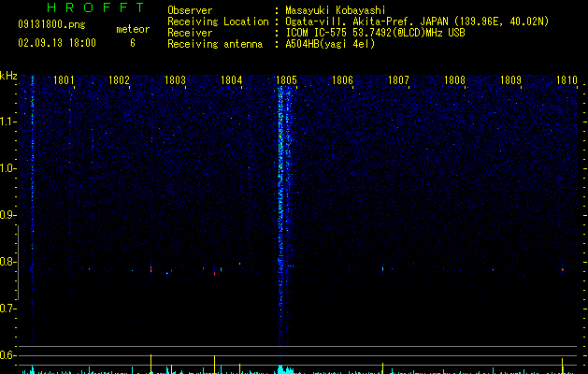Screen dimensions: 588x374
Task: Click the Receiving antenna label
Action: tap(215, 44)
